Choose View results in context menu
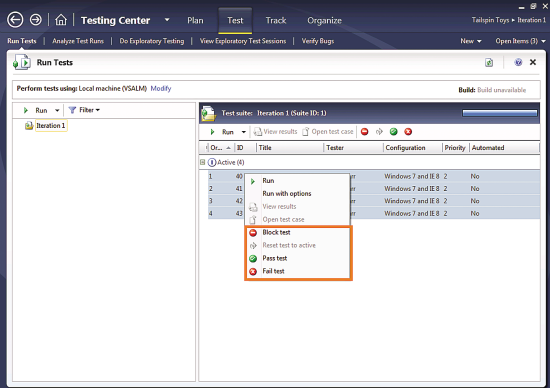 [297, 207]
